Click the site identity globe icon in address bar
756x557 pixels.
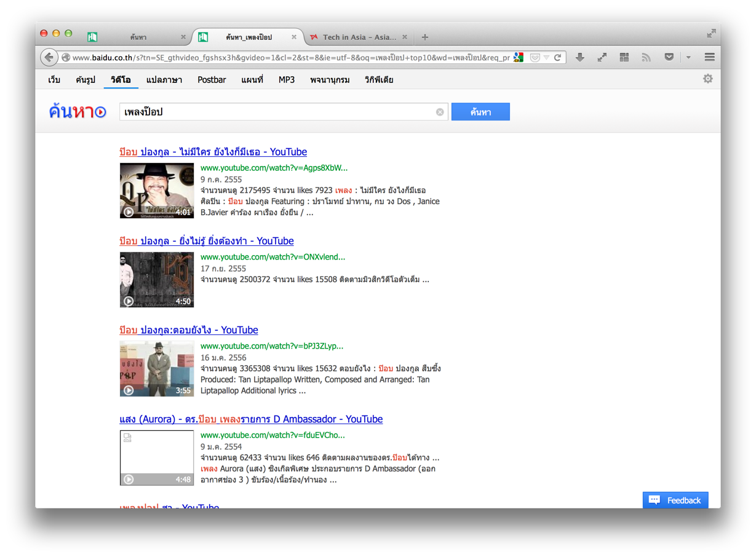[66, 57]
